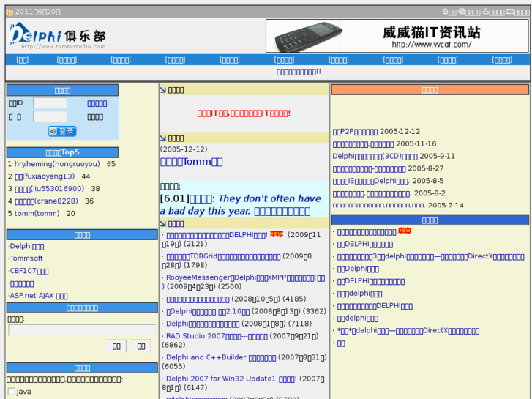The image size is (532, 399).
Task: Click the orange icon beside the 2011 date
Action: pos(10,12)
